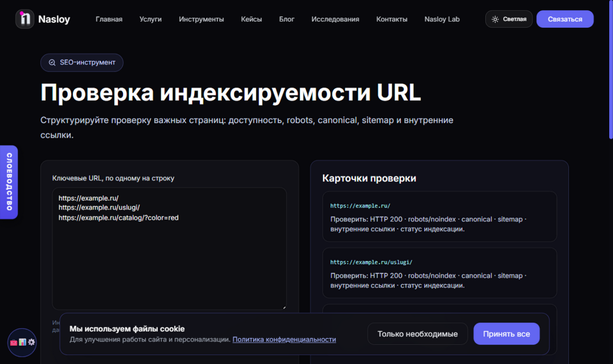Click the https://example.ru/ card URL
This screenshot has height=364, width=613.
pyautogui.click(x=360, y=206)
